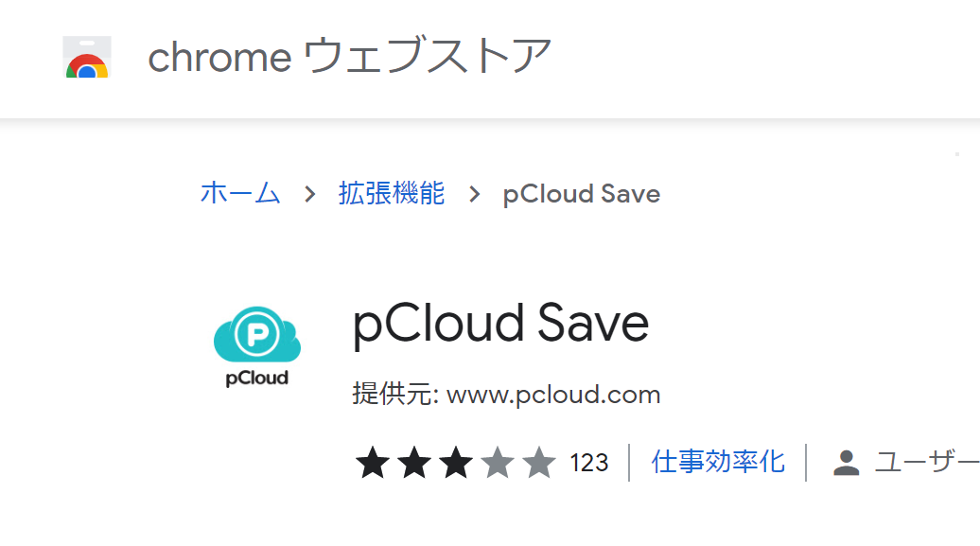
Task: Click the user silhouette icon
Action: (847, 463)
